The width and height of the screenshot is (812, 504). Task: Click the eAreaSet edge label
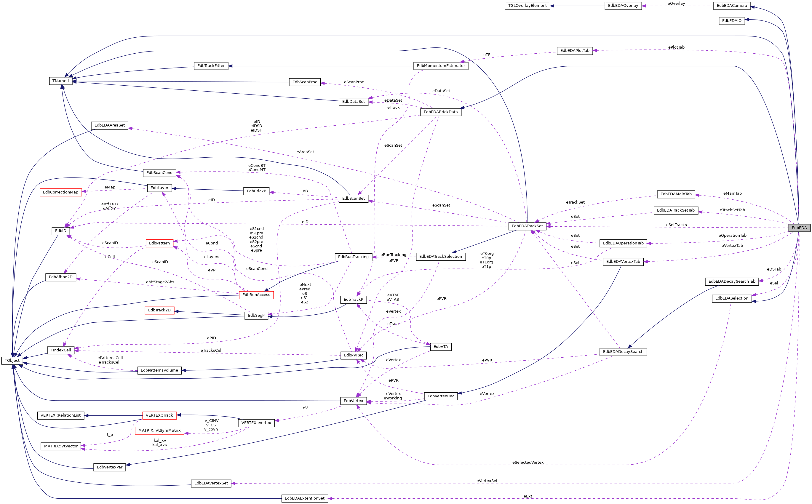coord(305,152)
